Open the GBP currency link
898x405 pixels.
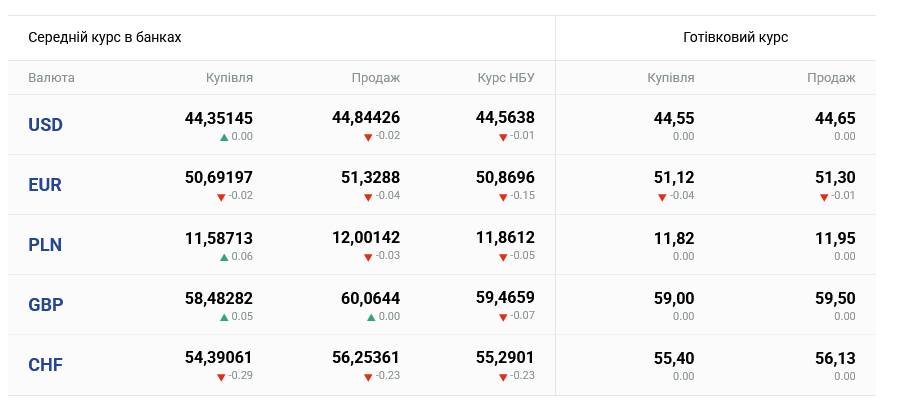coord(45,305)
